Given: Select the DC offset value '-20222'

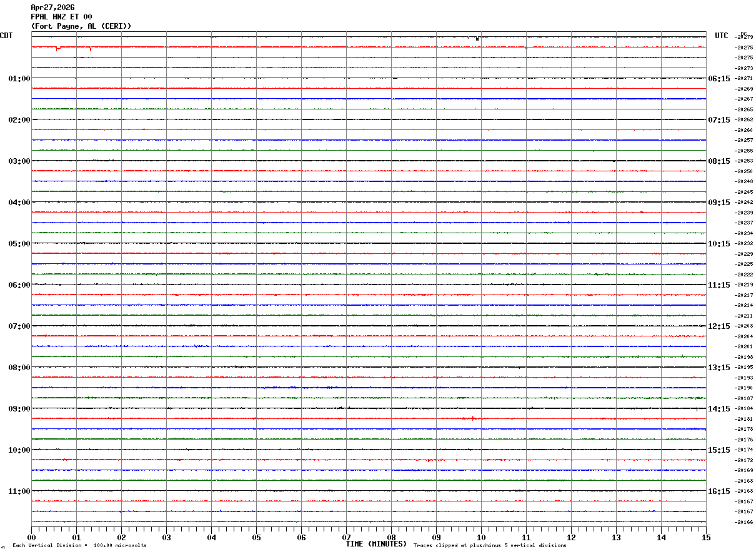Looking at the screenshot, I should point(744,274).
